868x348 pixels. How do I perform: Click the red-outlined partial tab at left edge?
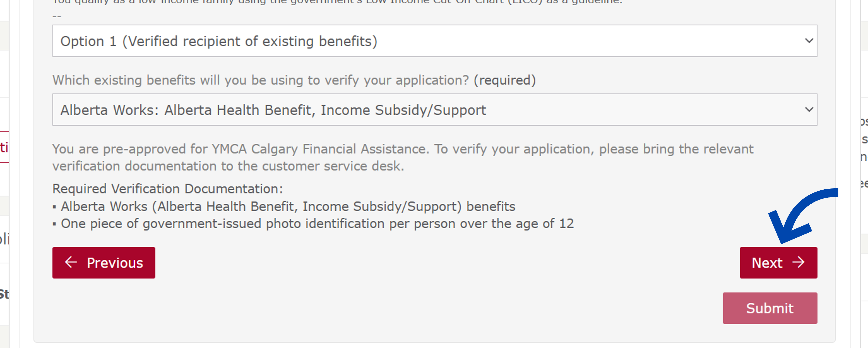[x=4, y=147]
